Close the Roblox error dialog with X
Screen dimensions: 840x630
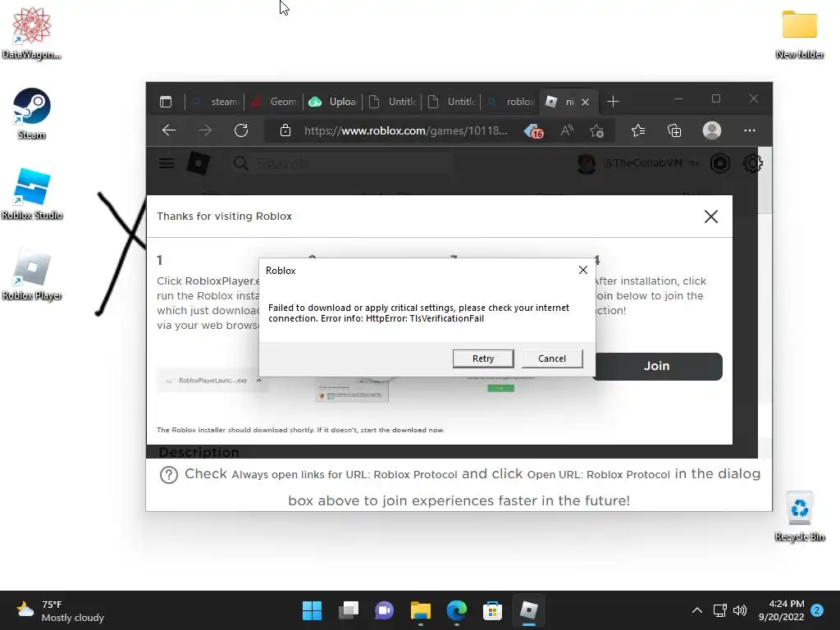pyautogui.click(x=583, y=270)
